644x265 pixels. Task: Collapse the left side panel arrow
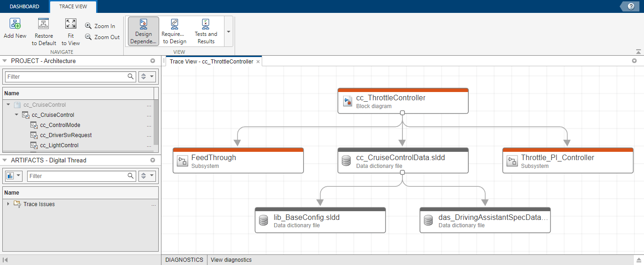(x=5, y=260)
